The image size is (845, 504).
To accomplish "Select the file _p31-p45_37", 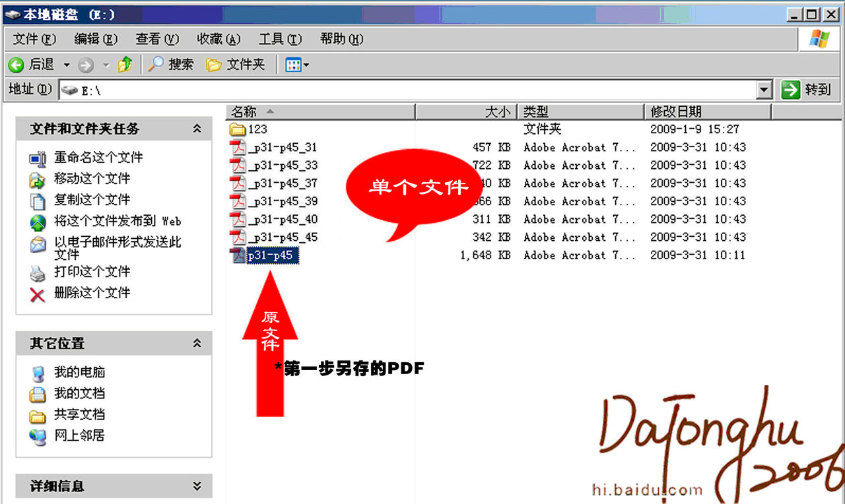I will click(283, 183).
